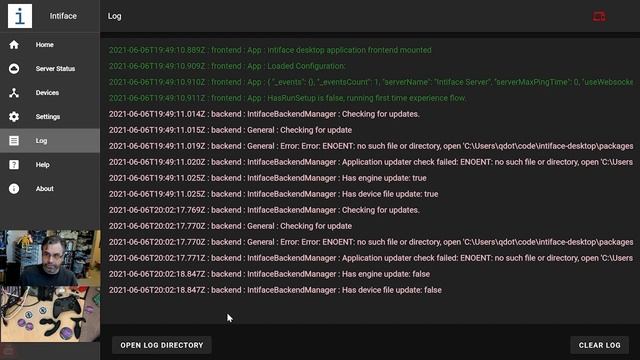Screen dimensions: 640x360
Task: Click the Server Status cloud icon
Action: [14, 69]
